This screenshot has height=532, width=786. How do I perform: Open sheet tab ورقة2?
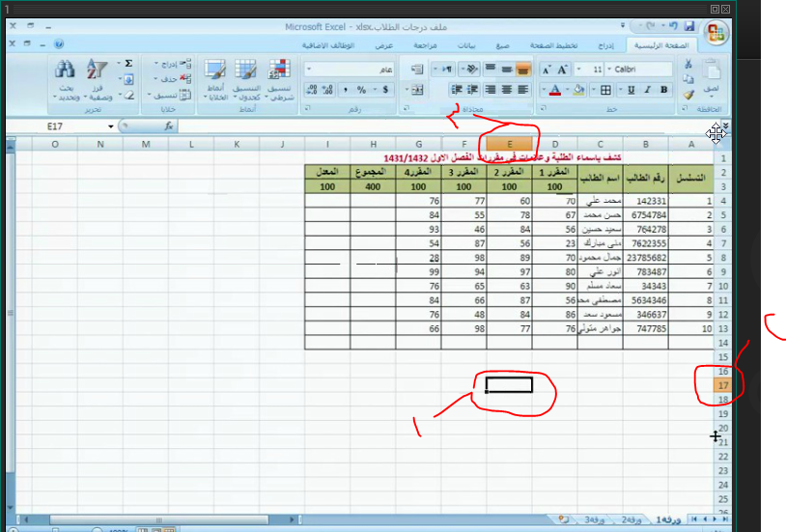[632, 520]
